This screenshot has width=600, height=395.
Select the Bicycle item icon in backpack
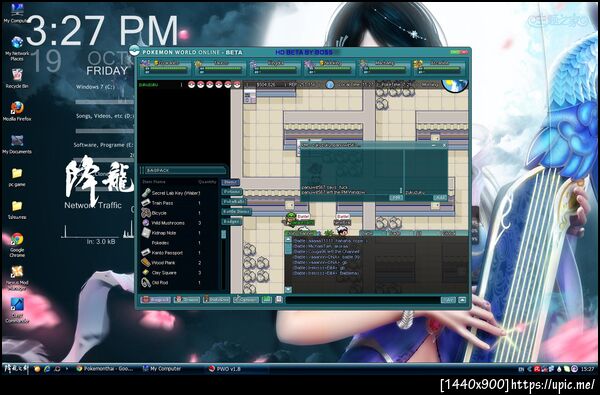point(146,213)
